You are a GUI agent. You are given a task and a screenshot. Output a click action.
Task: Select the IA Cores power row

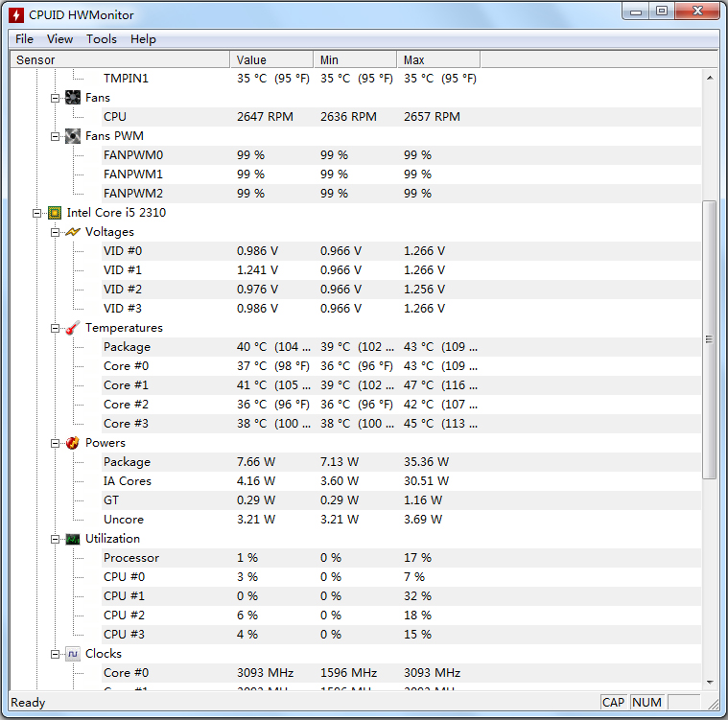(x=401, y=481)
